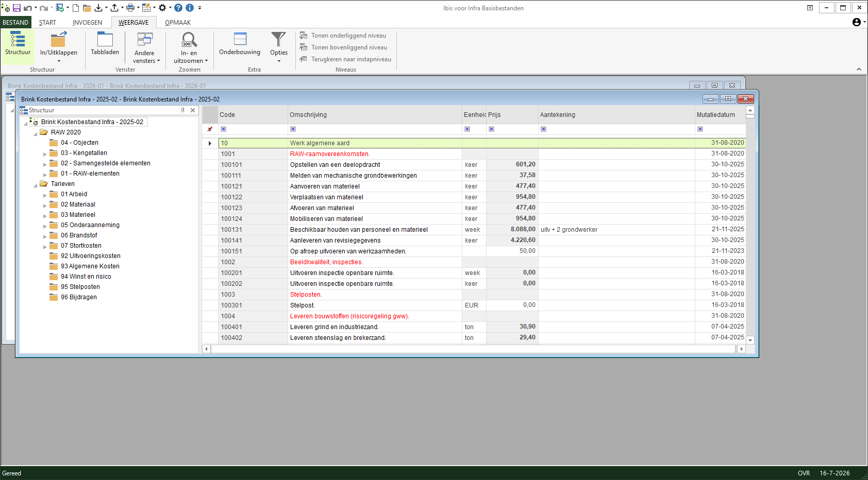Open help with the question mark icon
The image size is (868, 480).
178,8
